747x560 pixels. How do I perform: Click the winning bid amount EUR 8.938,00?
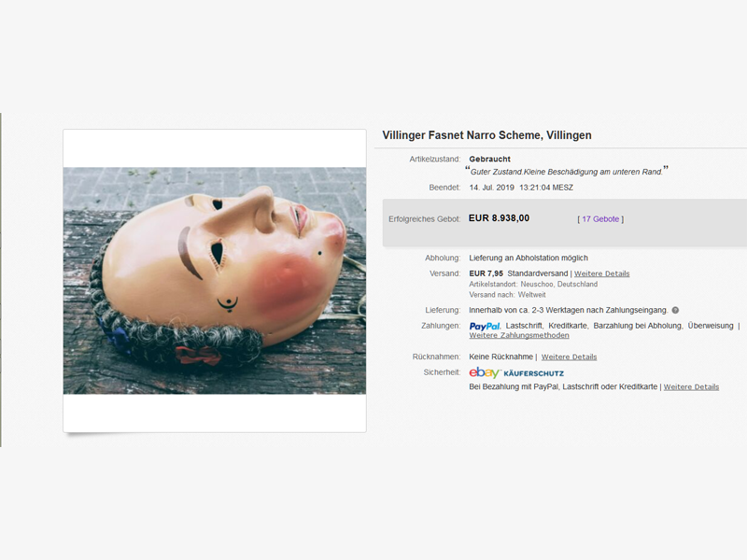499,218
